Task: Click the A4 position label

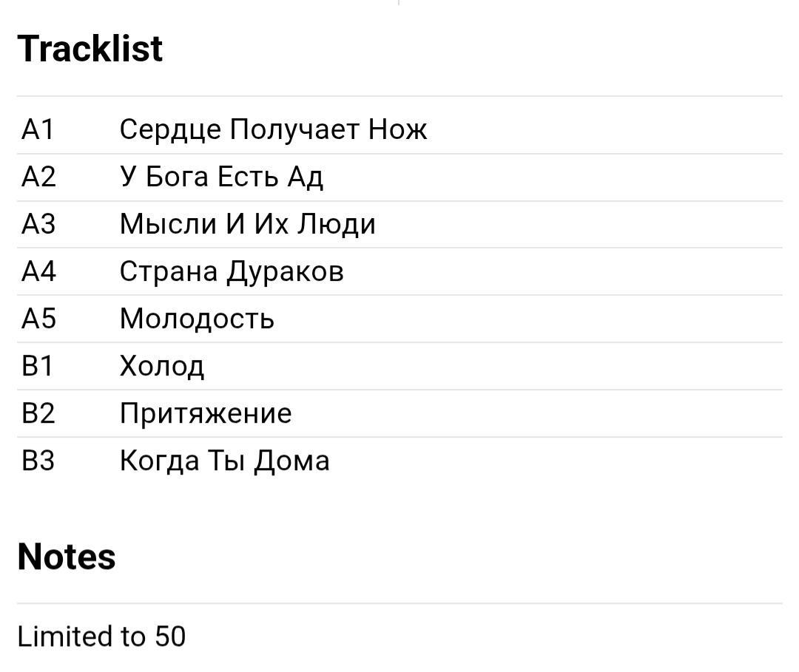Action: click(38, 271)
